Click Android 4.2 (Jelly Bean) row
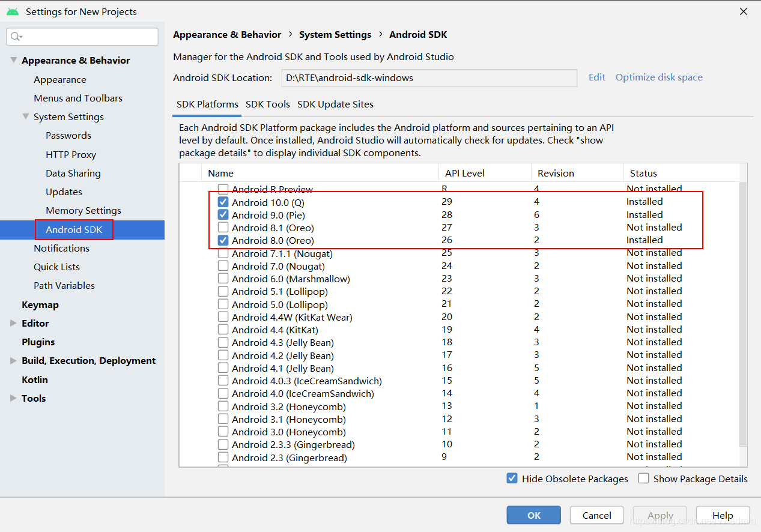The image size is (761, 532). [x=283, y=355]
